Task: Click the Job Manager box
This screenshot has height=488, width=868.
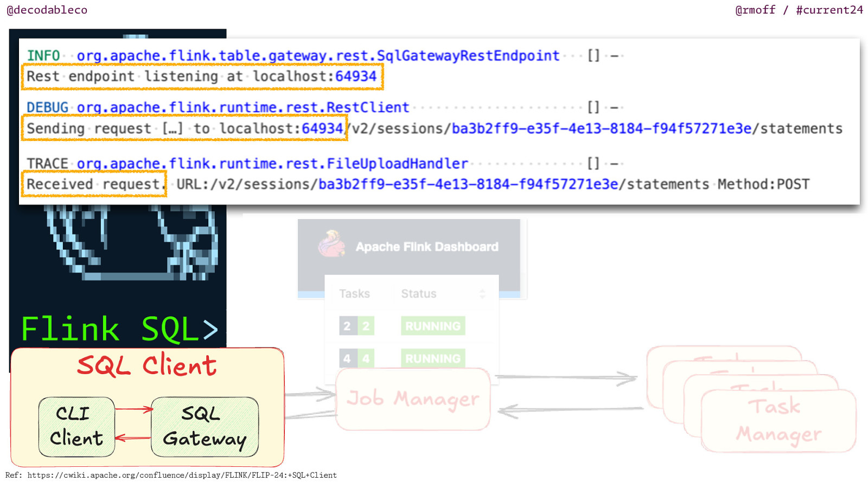Action: pyautogui.click(x=413, y=399)
